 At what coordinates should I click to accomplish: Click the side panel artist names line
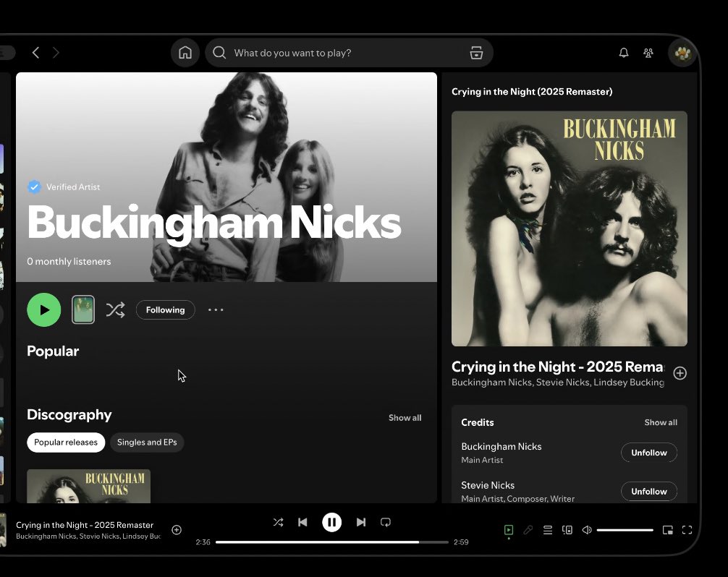point(558,382)
